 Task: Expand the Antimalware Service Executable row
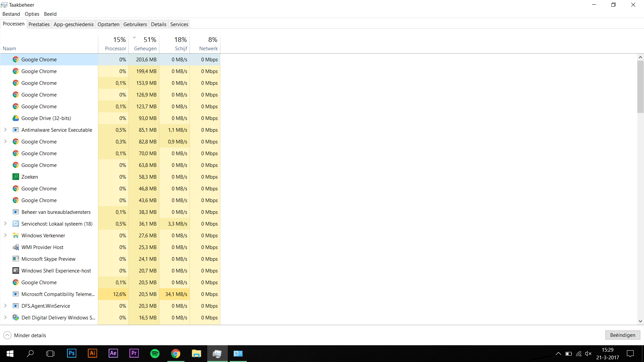5,130
